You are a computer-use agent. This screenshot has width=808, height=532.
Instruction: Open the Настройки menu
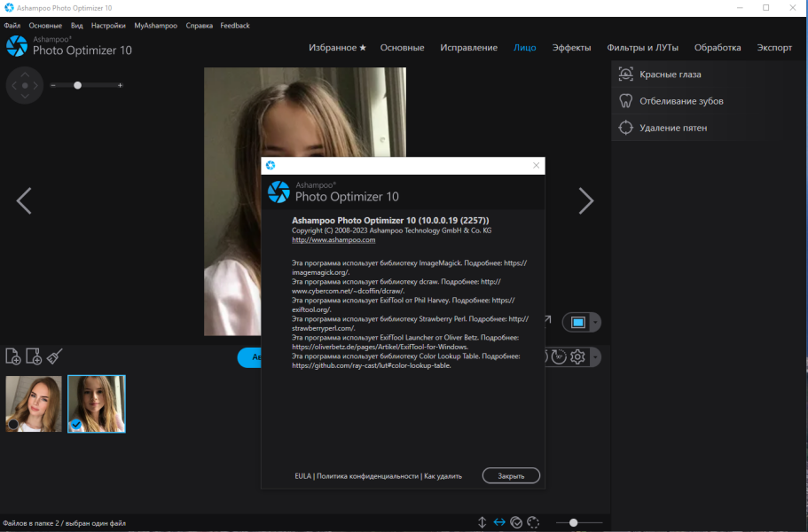coord(108,25)
